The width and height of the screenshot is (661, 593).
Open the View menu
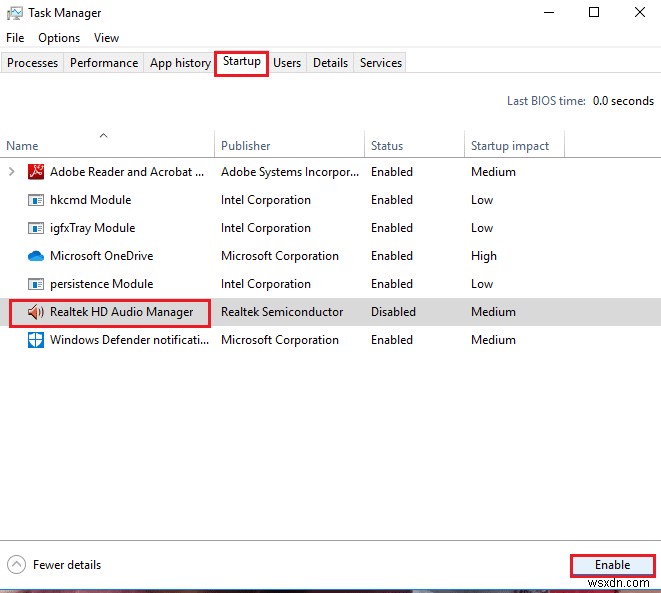106,38
